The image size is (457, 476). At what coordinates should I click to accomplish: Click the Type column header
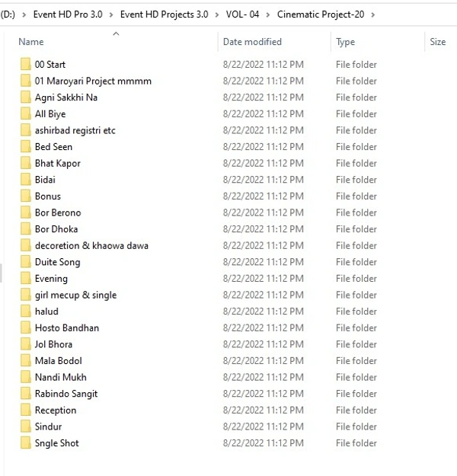click(x=345, y=42)
